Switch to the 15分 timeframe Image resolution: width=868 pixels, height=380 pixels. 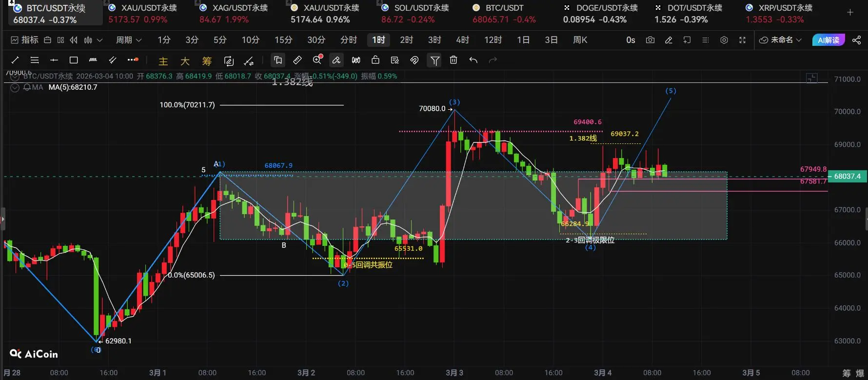click(283, 40)
